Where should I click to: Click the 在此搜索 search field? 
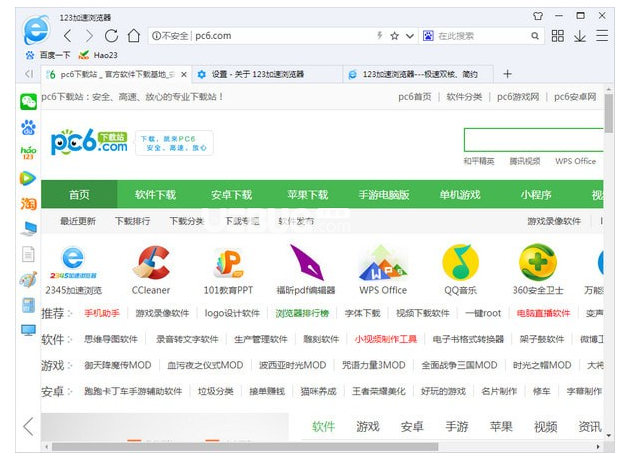point(482,36)
